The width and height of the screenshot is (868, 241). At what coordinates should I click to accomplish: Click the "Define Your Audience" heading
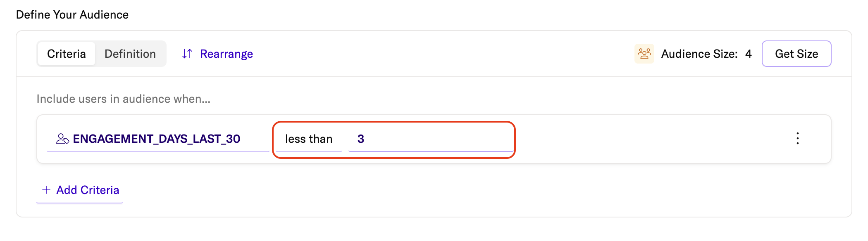pyautogui.click(x=72, y=15)
